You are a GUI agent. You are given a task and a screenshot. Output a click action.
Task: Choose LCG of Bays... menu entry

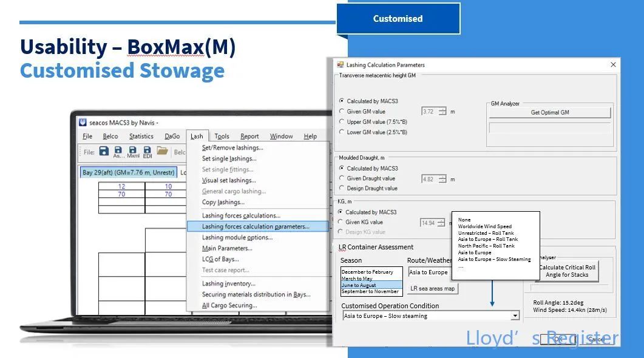258,259
